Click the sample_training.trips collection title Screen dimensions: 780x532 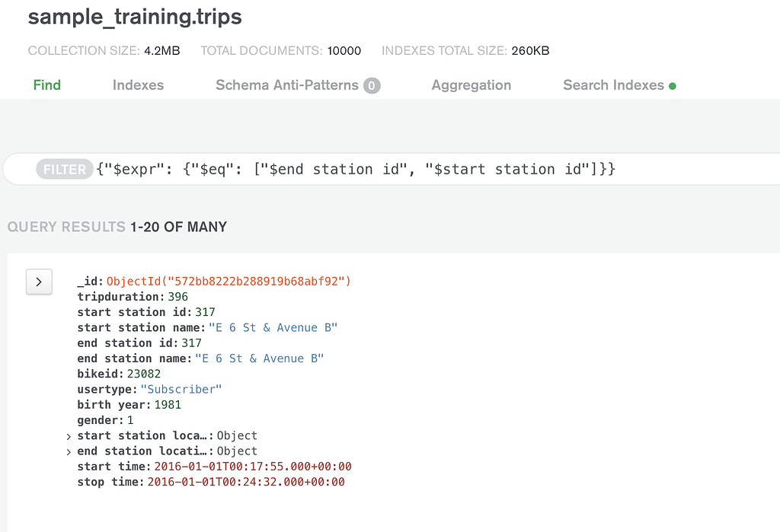tap(134, 17)
